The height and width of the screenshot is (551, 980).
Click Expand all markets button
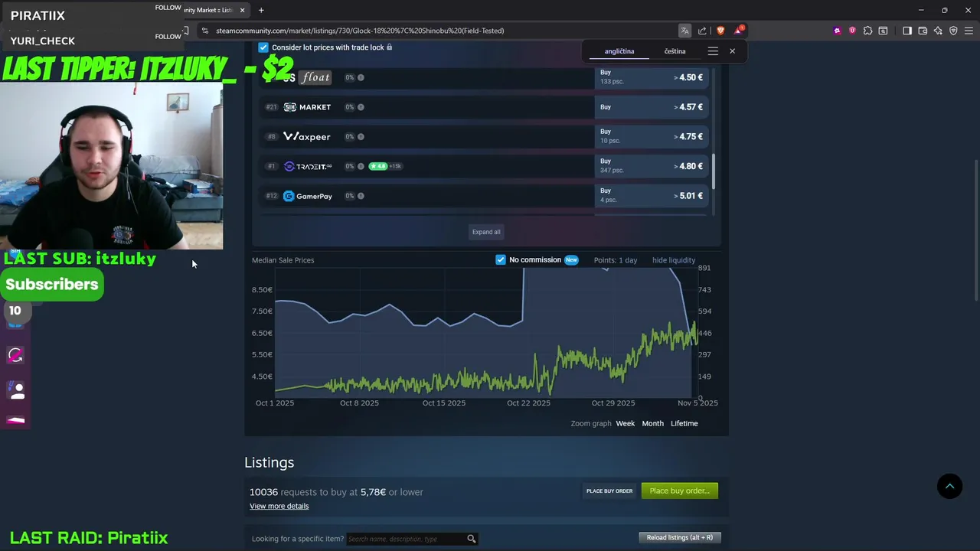pyautogui.click(x=486, y=232)
